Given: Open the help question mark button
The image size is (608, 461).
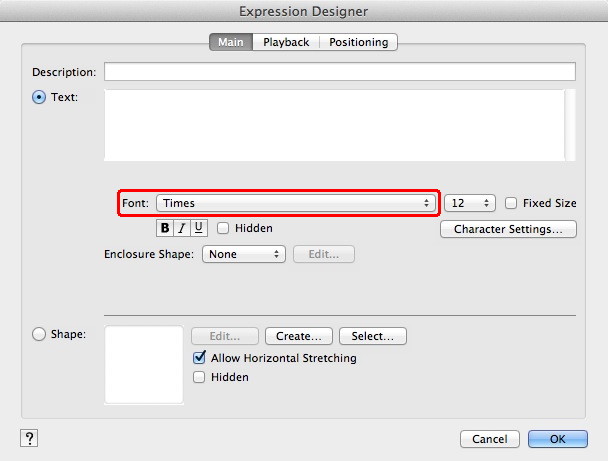Looking at the screenshot, I should 28,439.
